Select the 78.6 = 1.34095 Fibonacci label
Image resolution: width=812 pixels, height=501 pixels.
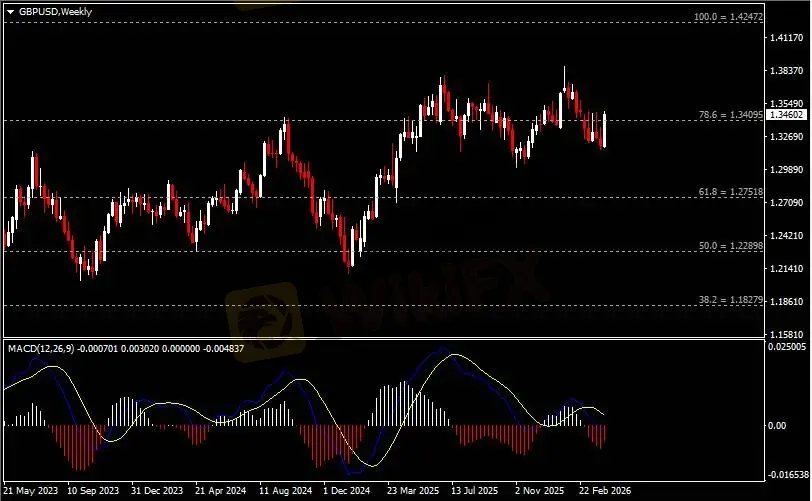click(732, 115)
